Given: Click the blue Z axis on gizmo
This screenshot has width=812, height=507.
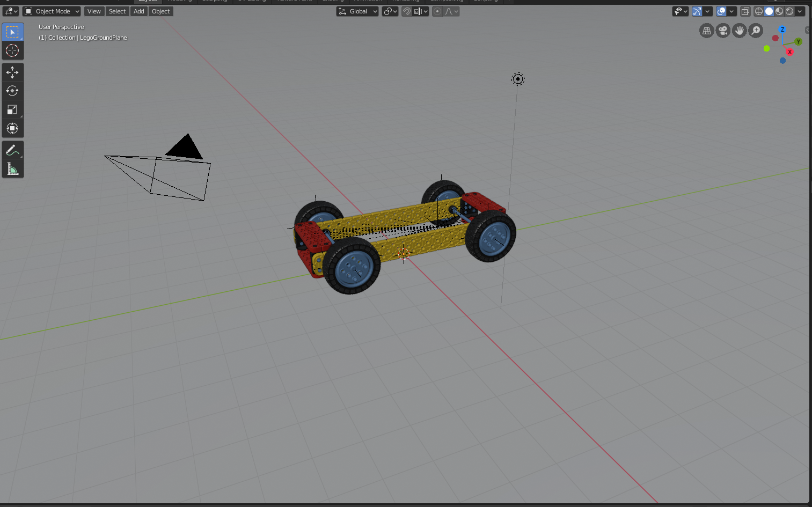Looking at the screenshot, I should 782,30.
